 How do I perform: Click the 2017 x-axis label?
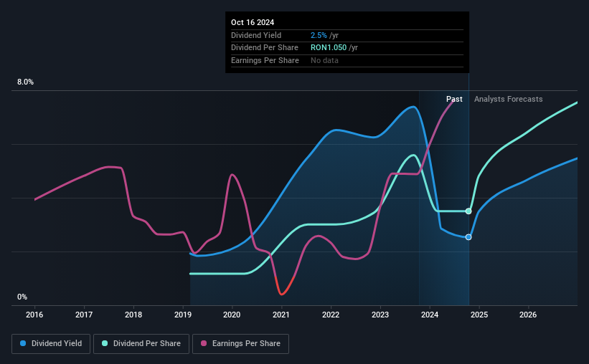coord(84,315)
